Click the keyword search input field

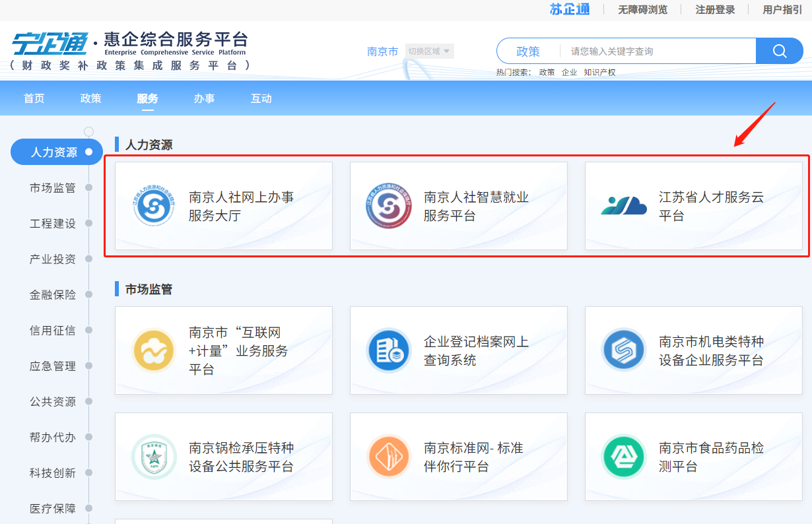point(658,51)
